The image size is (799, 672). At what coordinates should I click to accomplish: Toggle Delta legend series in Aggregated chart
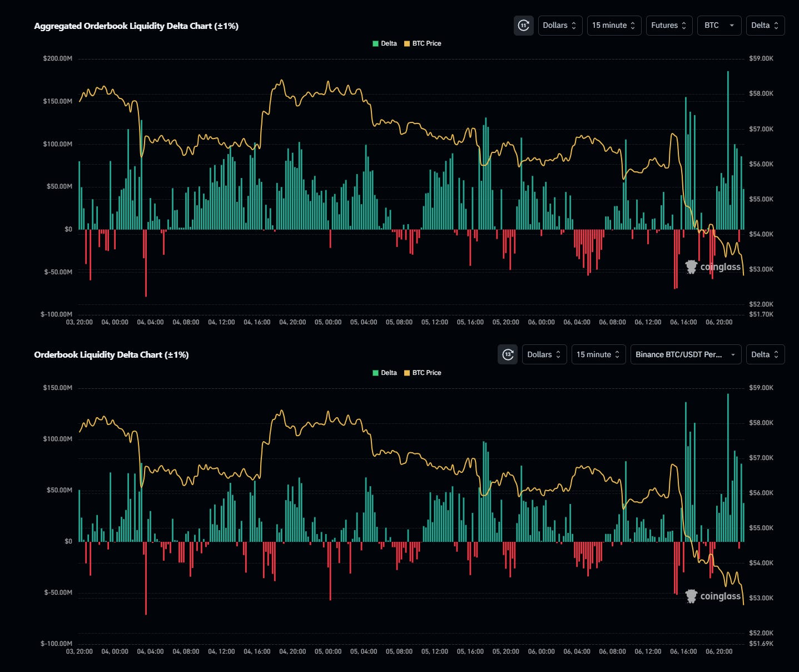pos(385,43)
